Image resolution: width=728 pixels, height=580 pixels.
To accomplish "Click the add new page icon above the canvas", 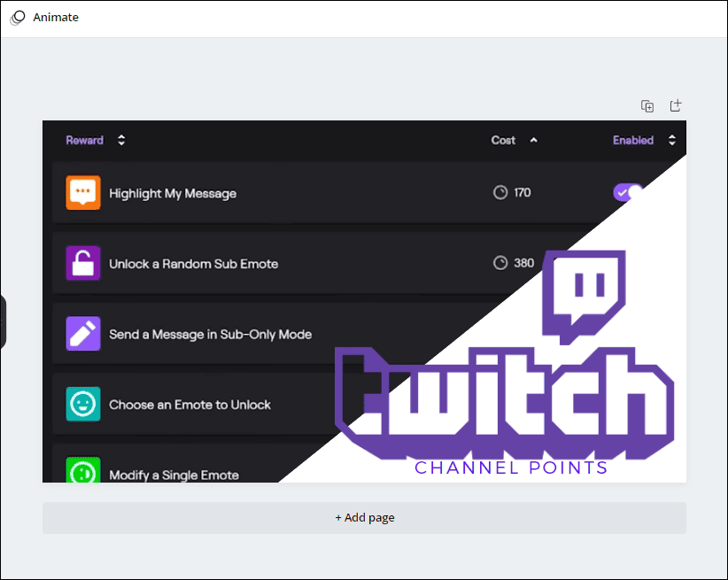I will click(675, 106).
